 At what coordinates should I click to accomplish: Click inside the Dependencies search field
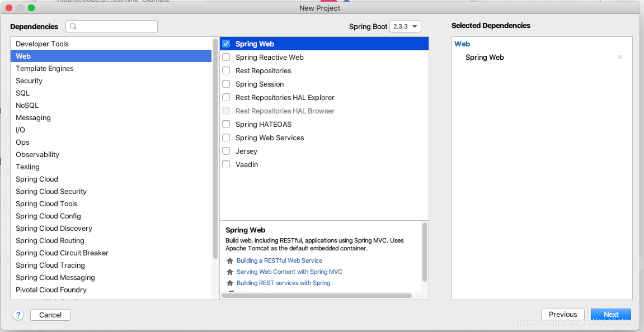[x=112, y=26]
